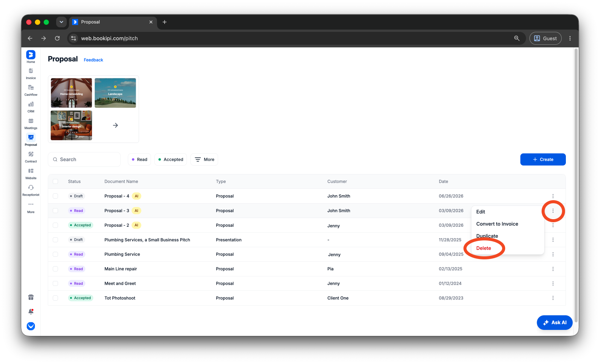Choose Duplicate from context menu
Viewport: 600px width, 364px height.
(507, 236)
